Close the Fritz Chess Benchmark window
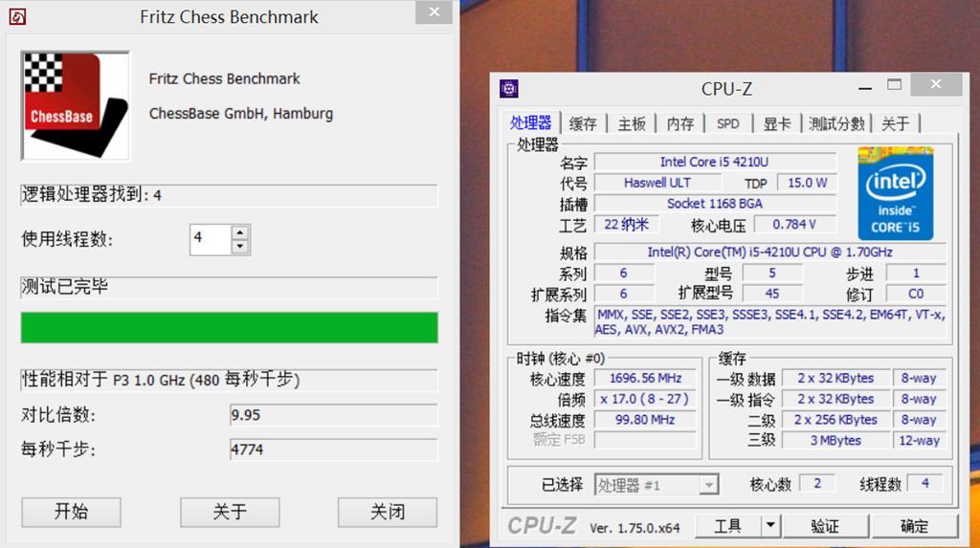 click(434, 11)
